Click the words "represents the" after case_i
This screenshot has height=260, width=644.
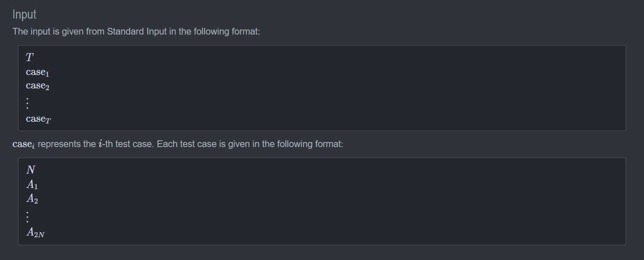point(67,144)
